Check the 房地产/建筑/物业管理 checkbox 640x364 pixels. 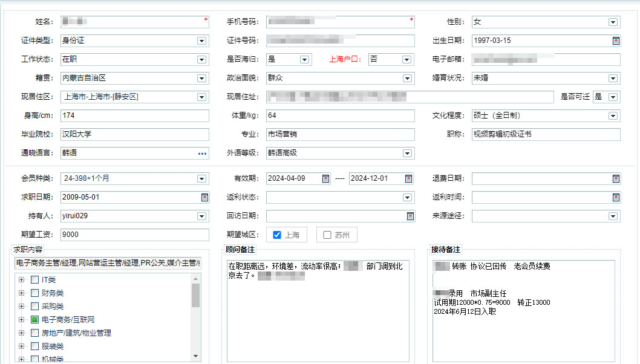pos(34,333)
